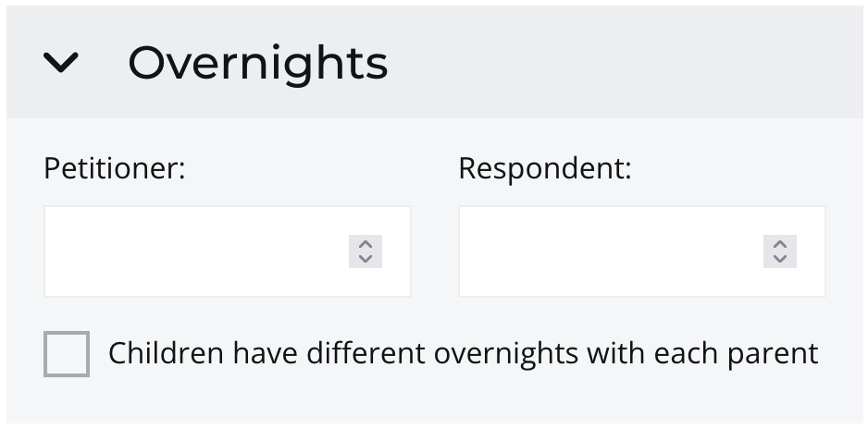Click the Overnights header bar

click(x=601, y=63)
